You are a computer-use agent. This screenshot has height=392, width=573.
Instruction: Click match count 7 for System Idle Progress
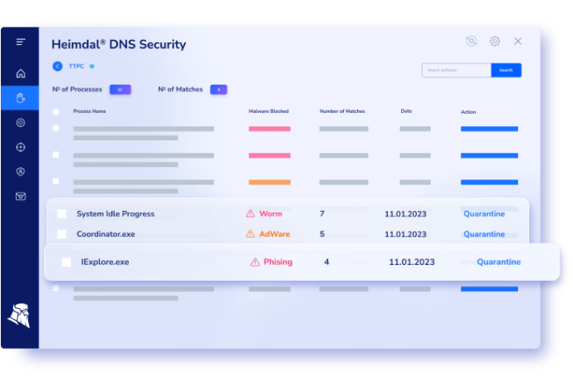click(322, 213)
